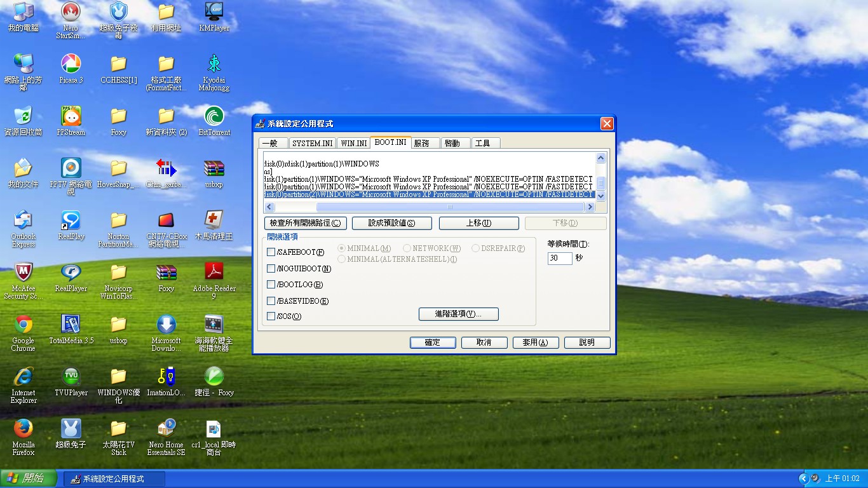Click the 開始 Start button

pos(29,478)
